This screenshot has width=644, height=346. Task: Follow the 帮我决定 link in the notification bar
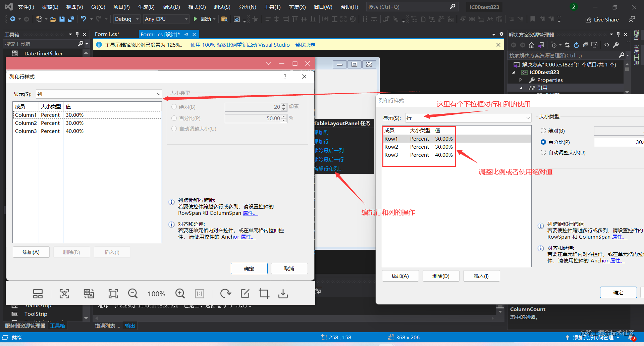[305, 45]
